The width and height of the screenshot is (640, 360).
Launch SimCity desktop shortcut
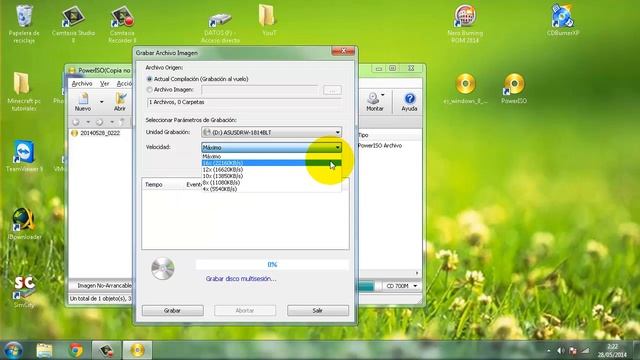[x=24, y=291]
